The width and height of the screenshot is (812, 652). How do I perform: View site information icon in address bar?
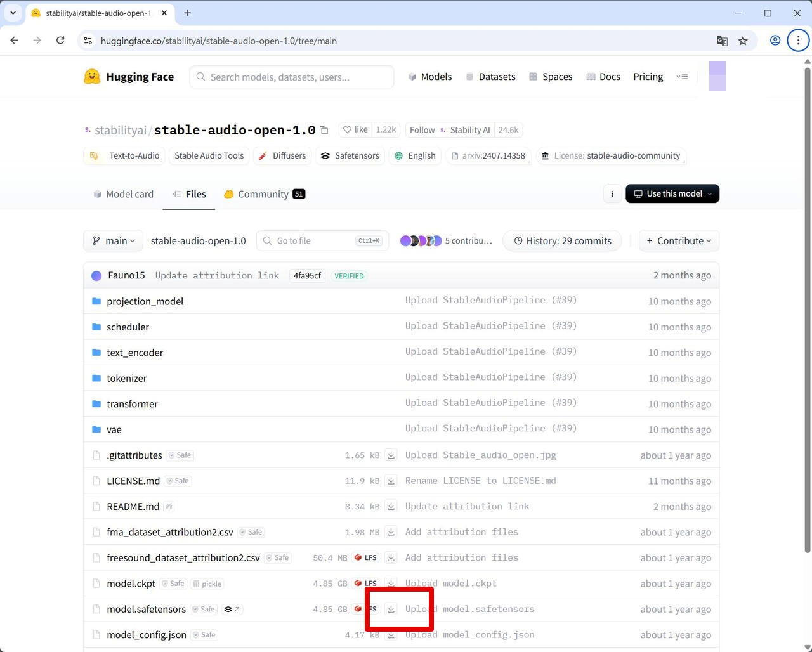(x=88, y=41)
